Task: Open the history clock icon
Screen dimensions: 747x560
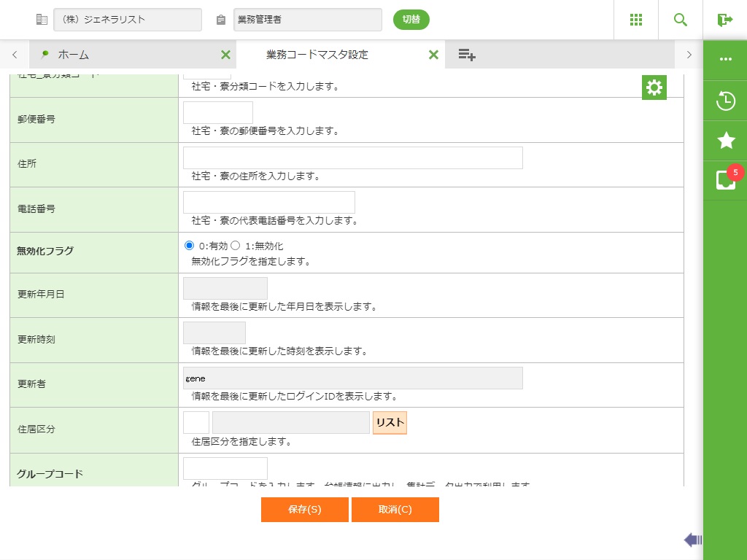Action: pos(726,101)
